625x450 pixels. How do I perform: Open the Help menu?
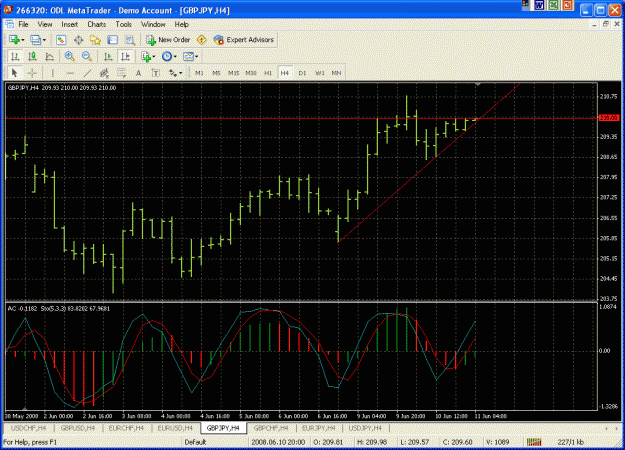pos(181,24)
